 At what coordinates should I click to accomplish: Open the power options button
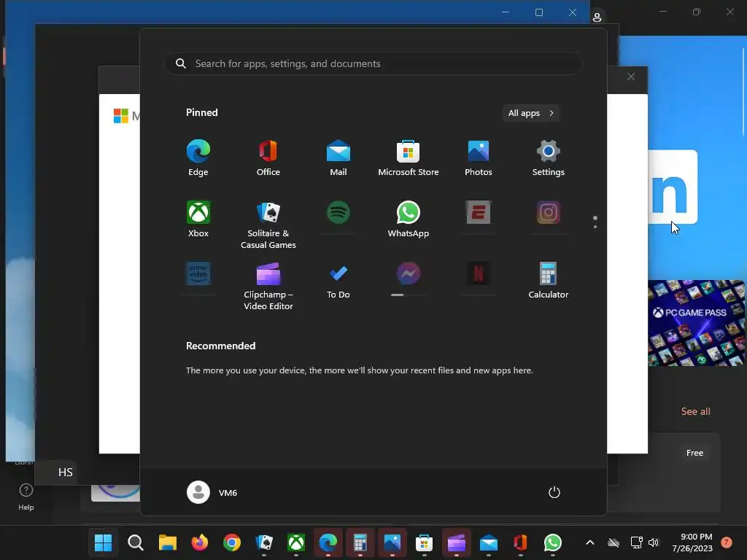554,492
